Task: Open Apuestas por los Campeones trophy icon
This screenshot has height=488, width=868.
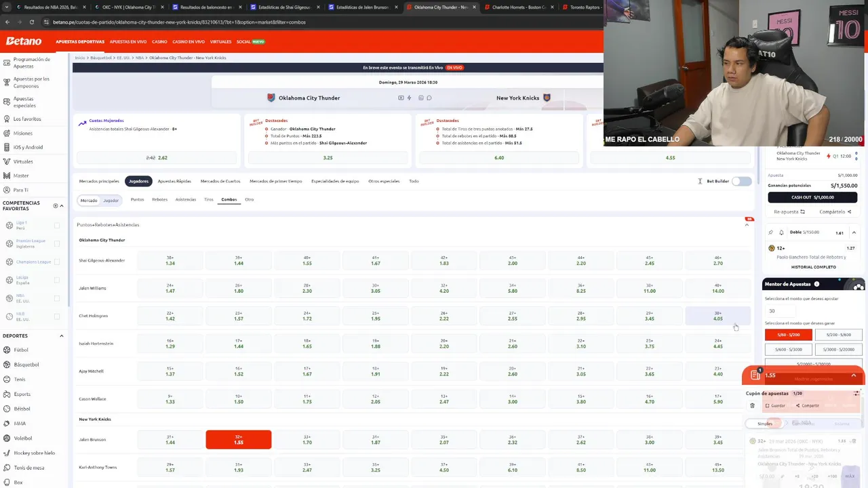Action: pos(7,82)
